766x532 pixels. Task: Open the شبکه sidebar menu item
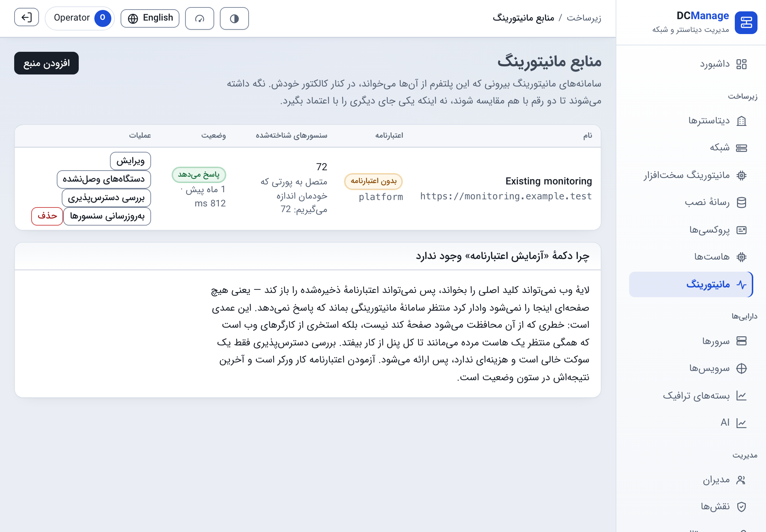[691, 148]
